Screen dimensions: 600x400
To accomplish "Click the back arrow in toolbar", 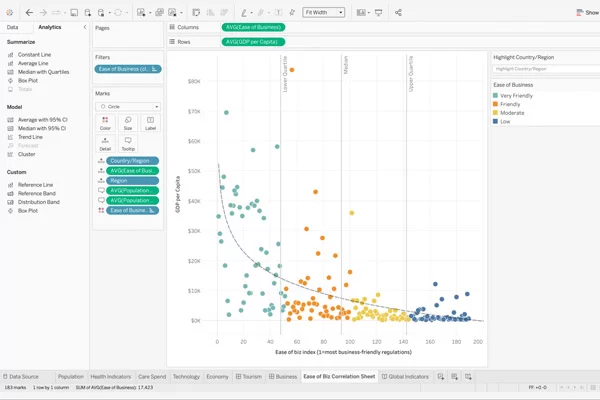I will point(29,13).
